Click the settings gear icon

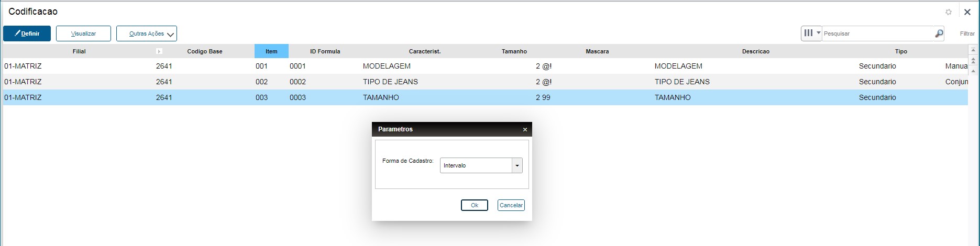click(x=949, y=12)
